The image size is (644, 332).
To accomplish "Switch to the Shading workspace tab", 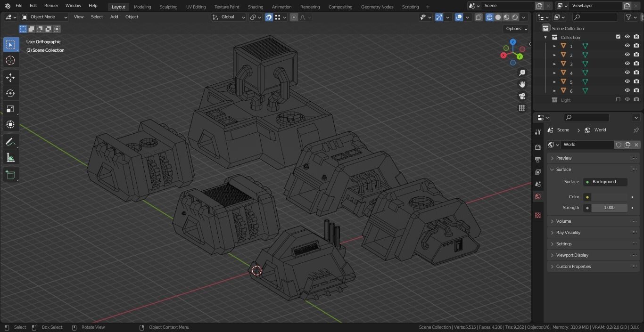I will (255, 7).
